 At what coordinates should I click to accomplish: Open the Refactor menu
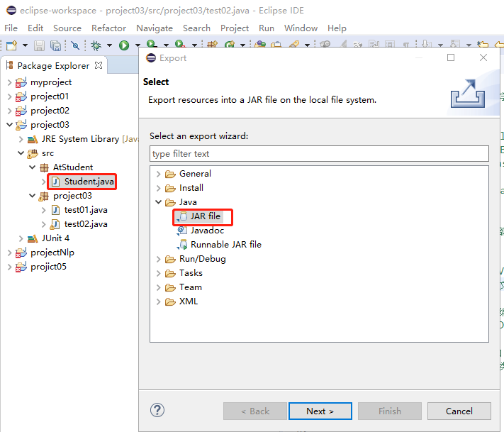pyautogui.click(x=108, y=28)
